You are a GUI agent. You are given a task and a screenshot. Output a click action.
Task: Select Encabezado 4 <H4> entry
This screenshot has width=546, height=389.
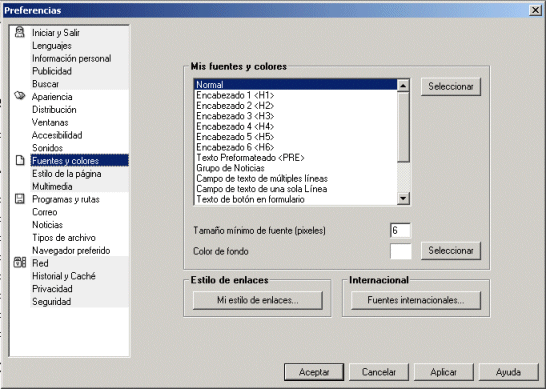click(x=296, y=126)
